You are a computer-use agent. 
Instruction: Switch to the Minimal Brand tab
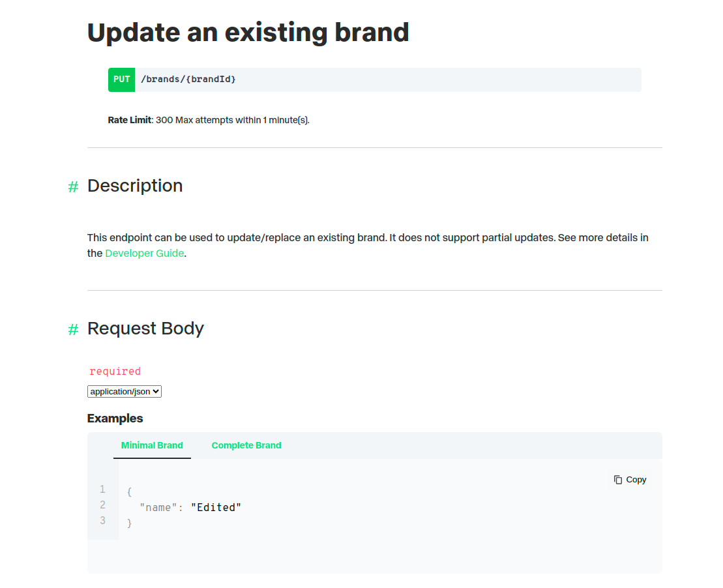(x=152, y=446)
